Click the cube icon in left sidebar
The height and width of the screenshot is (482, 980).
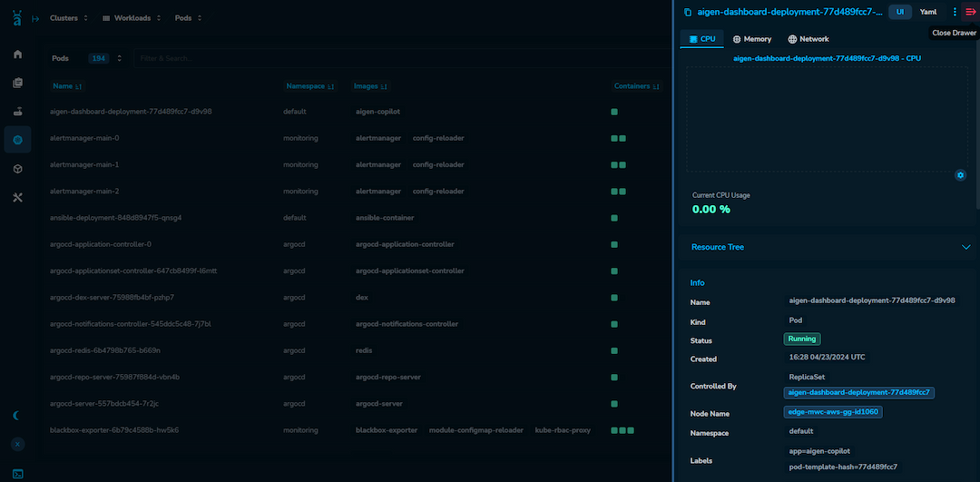point(17,169)
